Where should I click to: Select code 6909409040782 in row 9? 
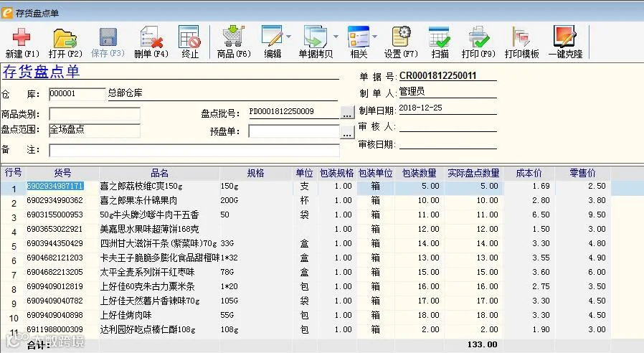click(55, 301)
